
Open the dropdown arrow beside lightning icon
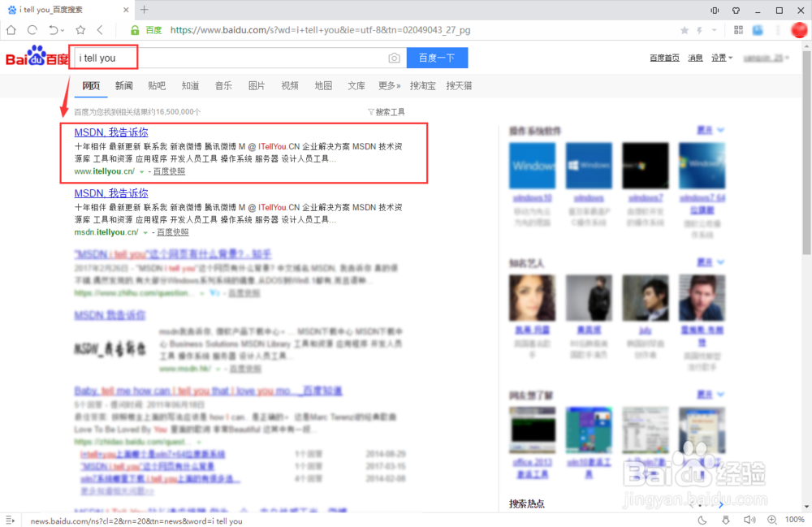(x=714, y=30)
